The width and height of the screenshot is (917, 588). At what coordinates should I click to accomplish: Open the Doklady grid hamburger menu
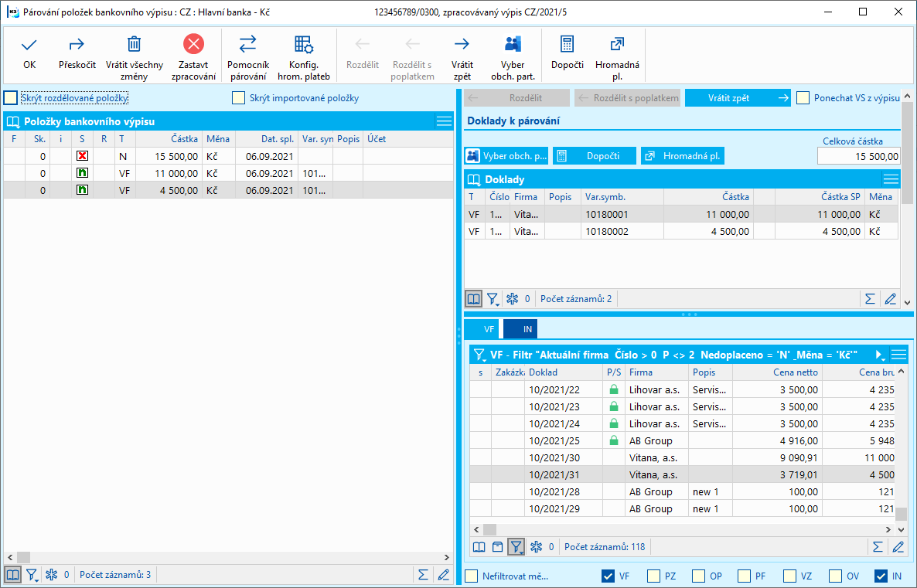(x=891, y=179)
